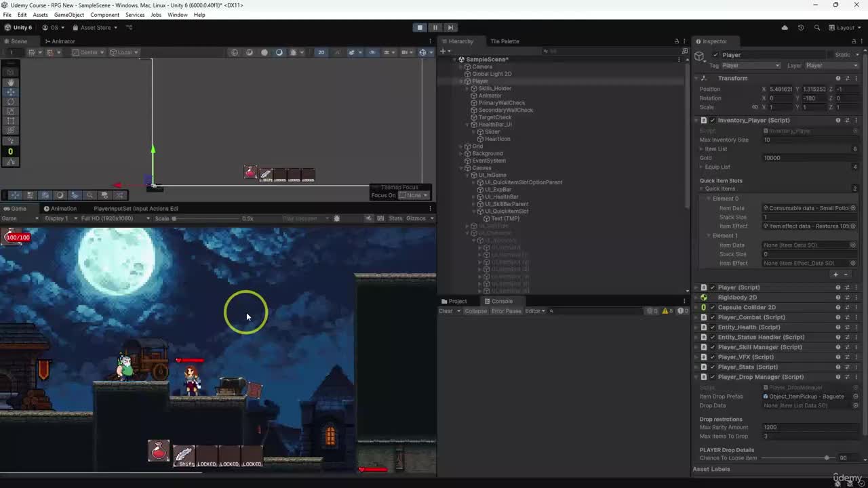
Task: Open Unity Cloud icon in top bar
Action: click(x=785, y=28)
